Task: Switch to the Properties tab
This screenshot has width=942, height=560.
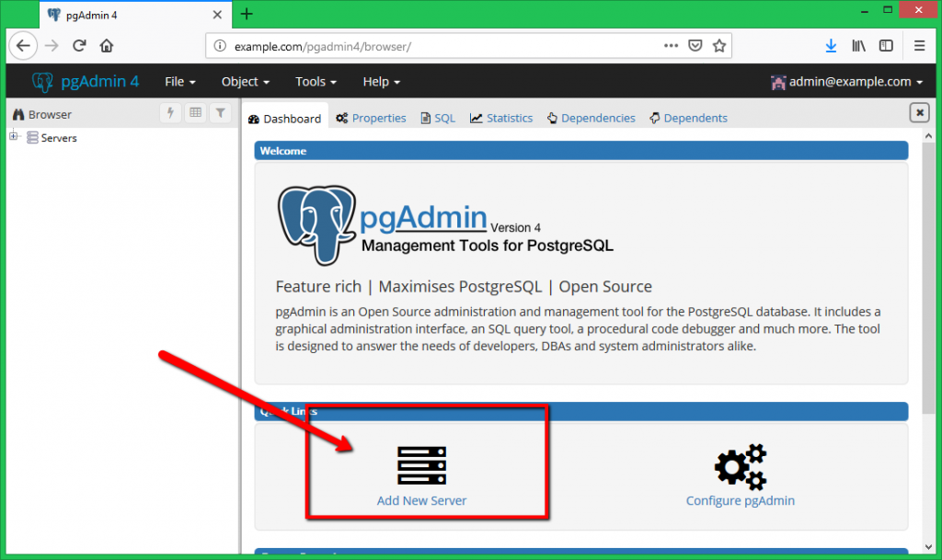Action: pyautogui.click(x=372, y=118)
